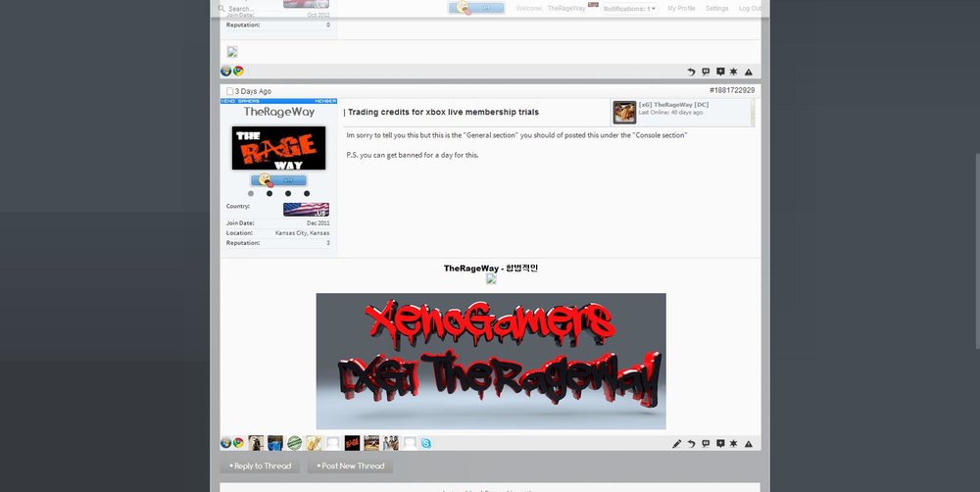The height and width of the screenshot is (492, 980).
Task: Click The Rage Way avatar image
Action: click(x=278, y=148)
